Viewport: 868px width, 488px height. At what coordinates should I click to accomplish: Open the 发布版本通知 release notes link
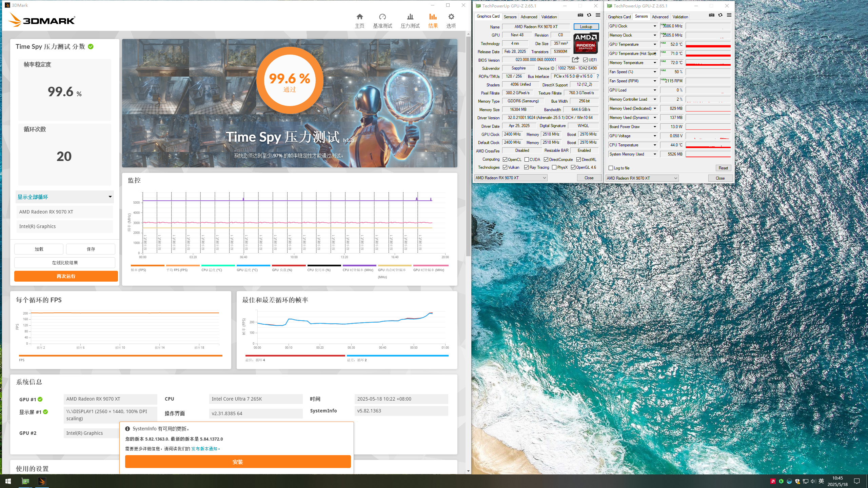point(204,449)
